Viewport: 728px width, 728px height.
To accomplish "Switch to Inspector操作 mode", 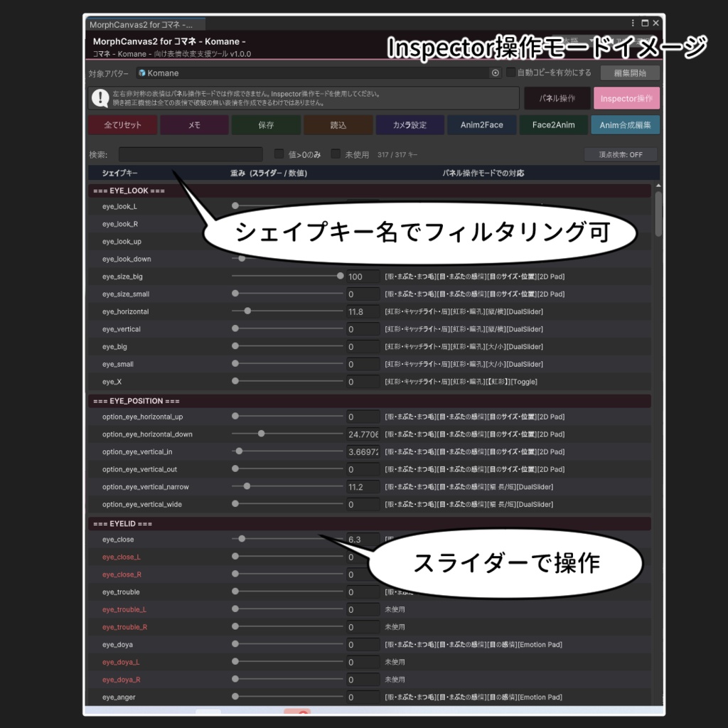I will coord(626,98).
